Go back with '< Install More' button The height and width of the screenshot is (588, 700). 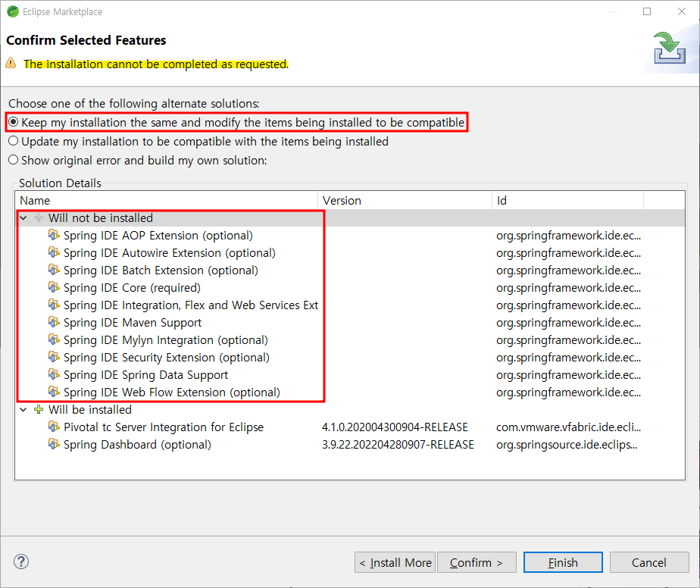(x=395, y=562)
